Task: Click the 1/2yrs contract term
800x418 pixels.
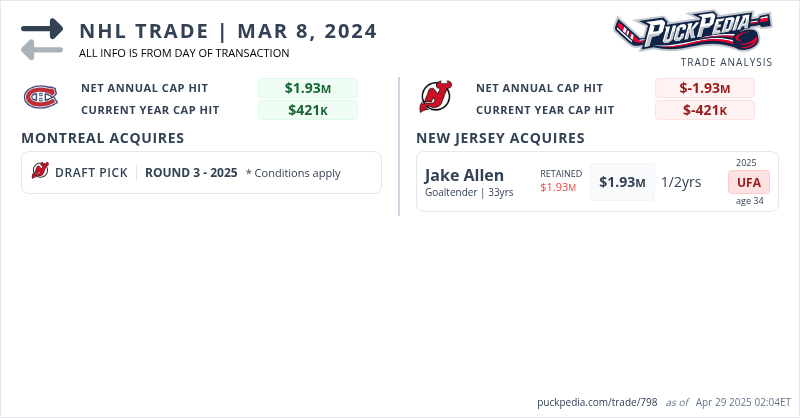Action: (681, 182)
